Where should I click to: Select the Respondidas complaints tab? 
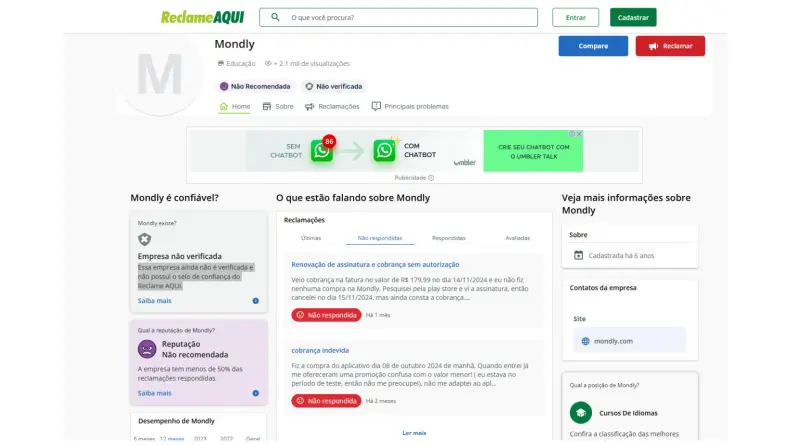pyautogui.click(x=448, y=238)
